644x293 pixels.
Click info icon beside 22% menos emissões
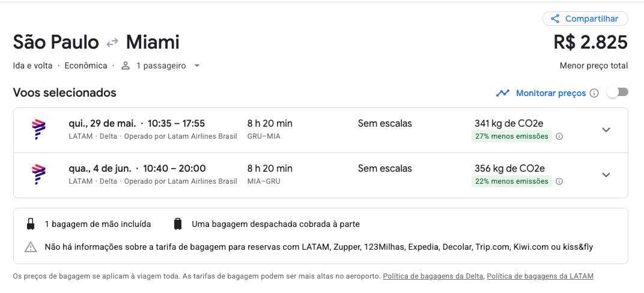click(559, 181)
